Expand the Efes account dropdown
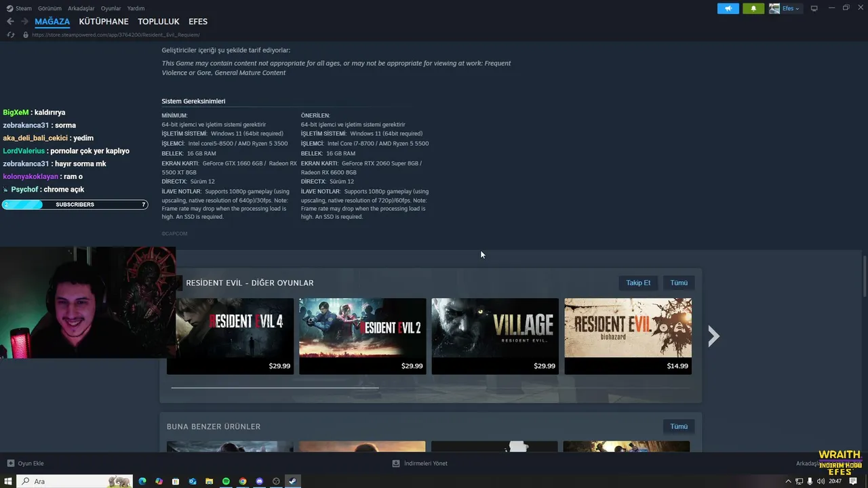The image size is (868, 488). tap(791, 8)
